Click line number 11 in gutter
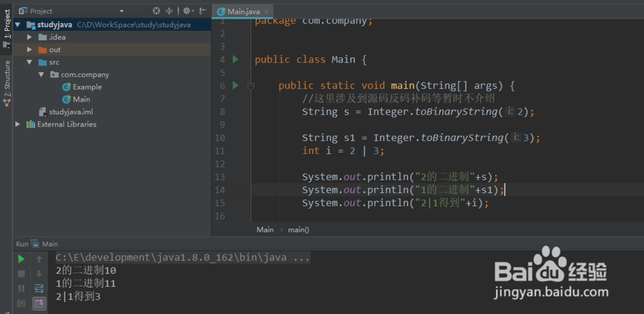 (x=220, y=151)
